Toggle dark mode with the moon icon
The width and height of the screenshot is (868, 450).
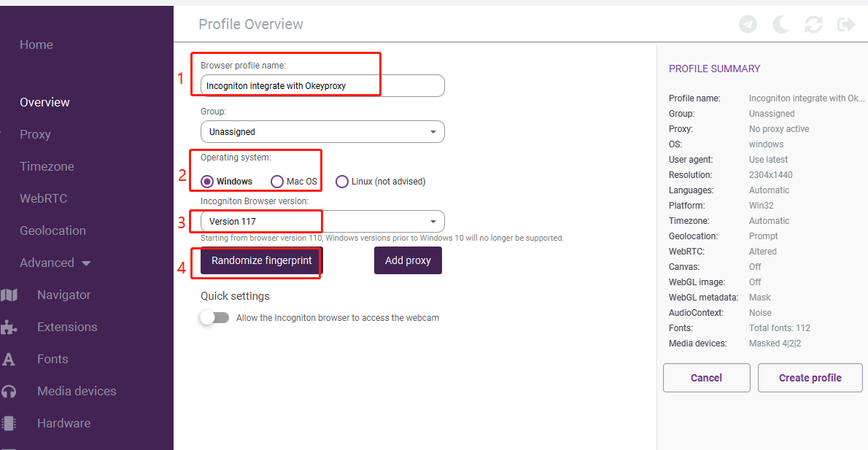[x=781, y=25]
